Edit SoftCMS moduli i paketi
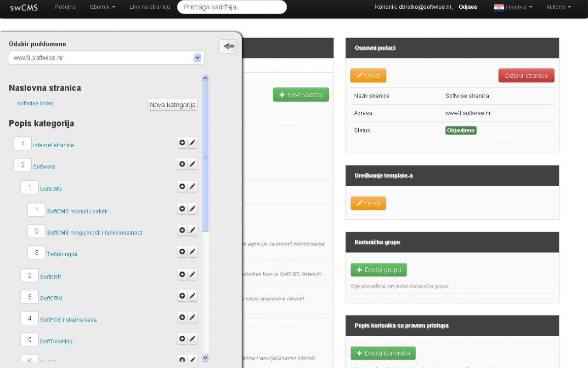588x368 pixels. click(x=192, y=209)
